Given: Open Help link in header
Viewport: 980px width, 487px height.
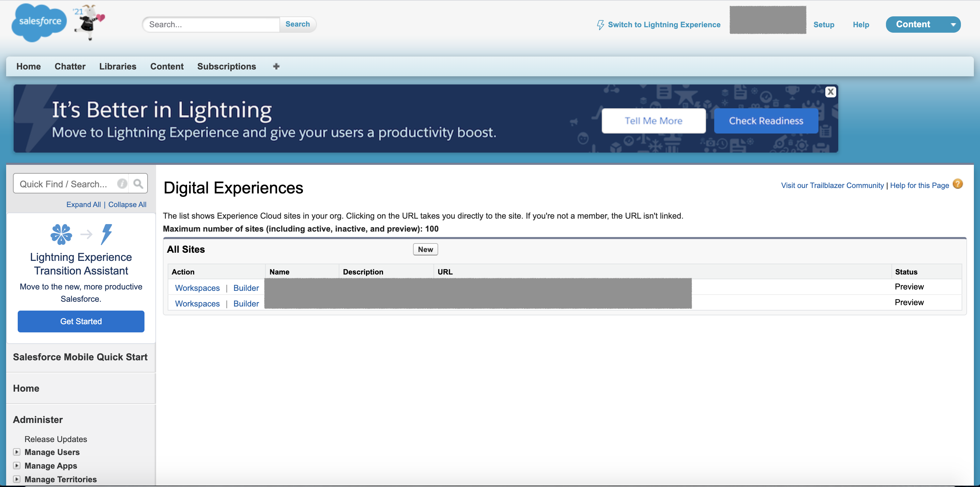Looking at the screenshot, I should [860, 25].
